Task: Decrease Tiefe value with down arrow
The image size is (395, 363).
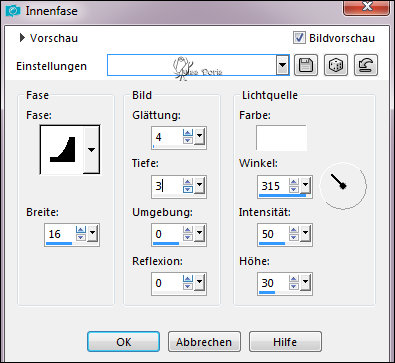Action: point(188,189)
